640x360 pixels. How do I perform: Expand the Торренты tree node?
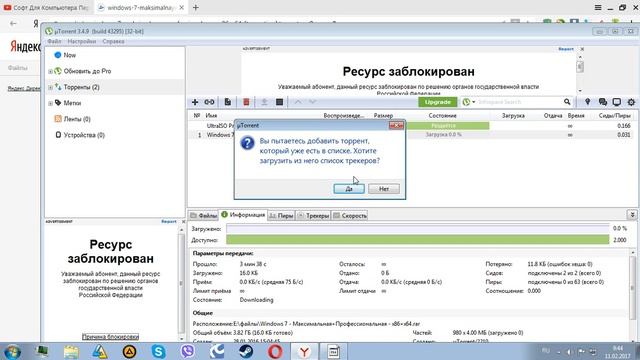point(50,87)
